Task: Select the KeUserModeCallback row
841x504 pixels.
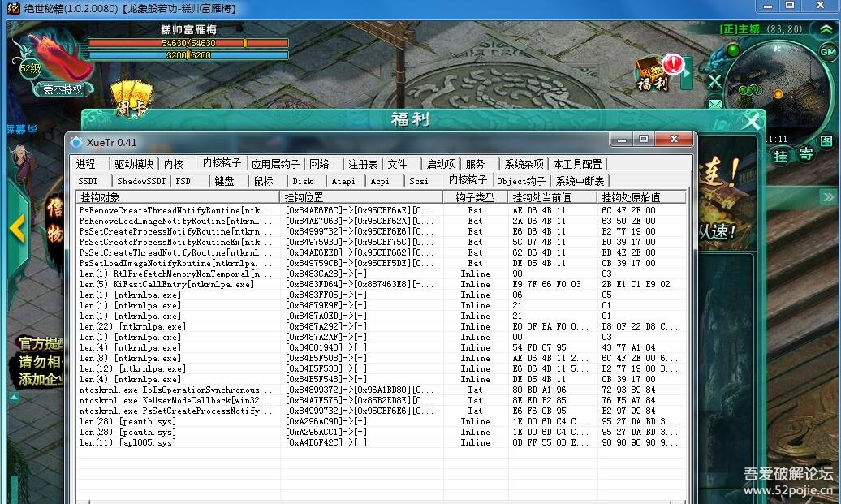Action: 381,400
